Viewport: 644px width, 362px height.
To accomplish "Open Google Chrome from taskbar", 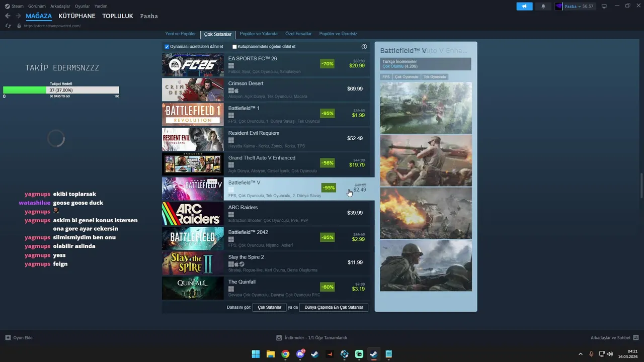I will (285, 354).
